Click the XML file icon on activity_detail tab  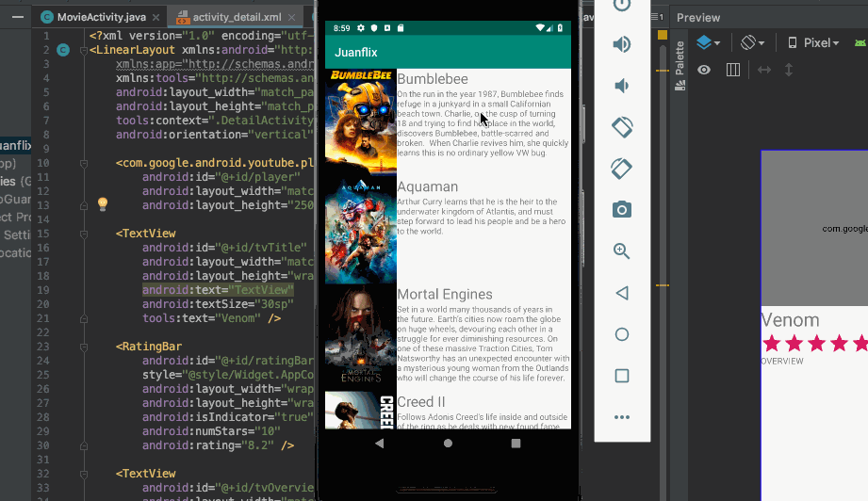[x=183, y=18]
